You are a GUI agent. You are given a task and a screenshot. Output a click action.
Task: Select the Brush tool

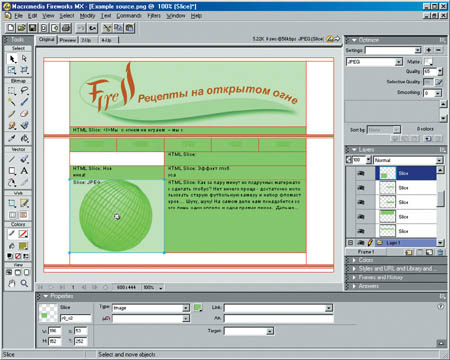tap(24, 102)
